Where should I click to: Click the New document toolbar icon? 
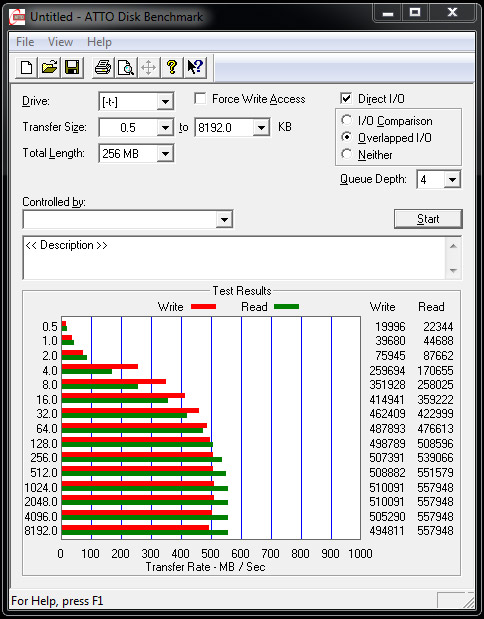coord(26,68)
